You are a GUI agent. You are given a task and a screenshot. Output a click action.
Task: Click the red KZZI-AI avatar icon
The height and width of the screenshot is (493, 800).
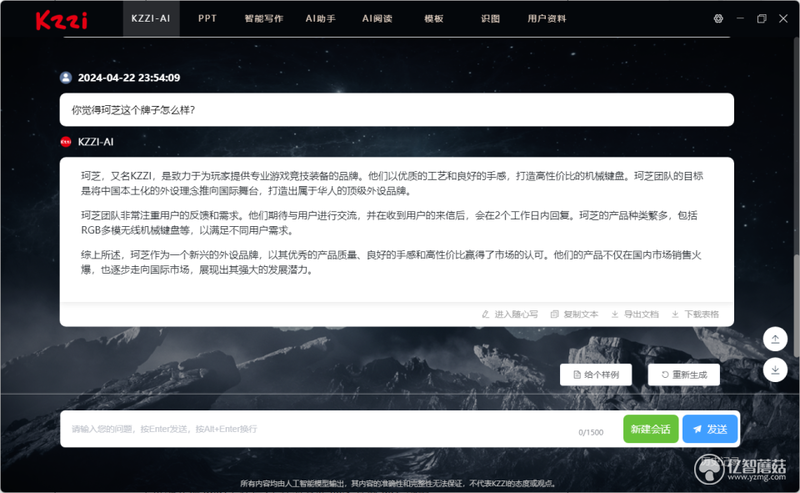(66, 142)
